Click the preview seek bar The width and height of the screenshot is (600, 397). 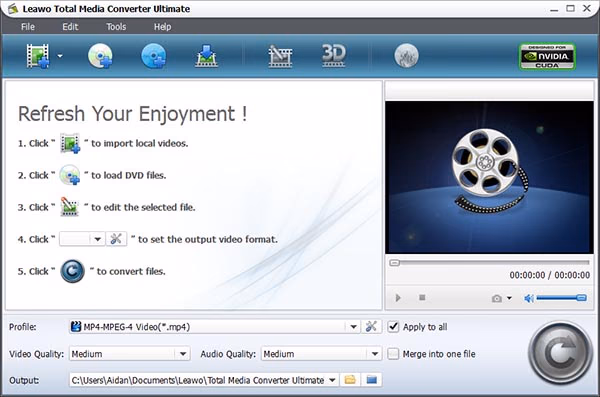pyautogui.click(x=489, y=263)
